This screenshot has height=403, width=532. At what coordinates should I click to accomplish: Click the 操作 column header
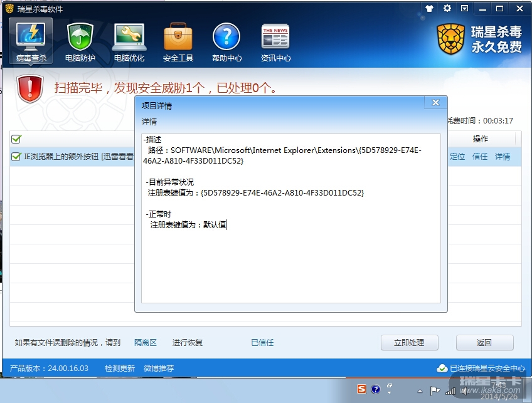tap(480, 139)
